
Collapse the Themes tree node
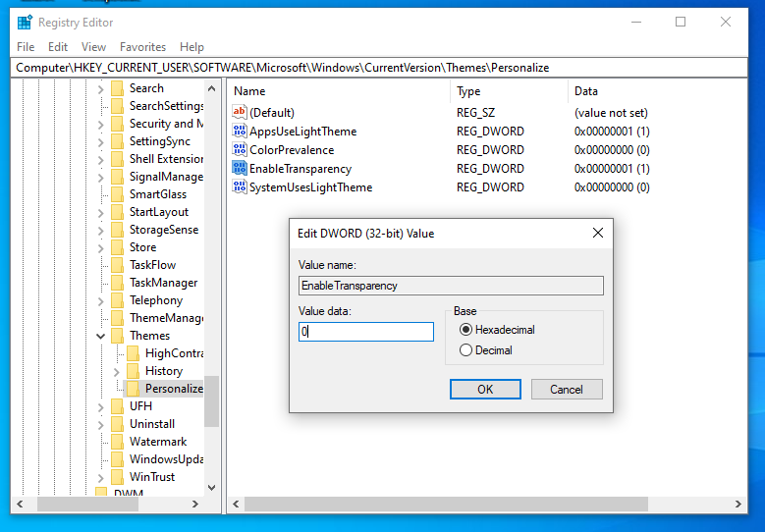click(x=101, y=336)
